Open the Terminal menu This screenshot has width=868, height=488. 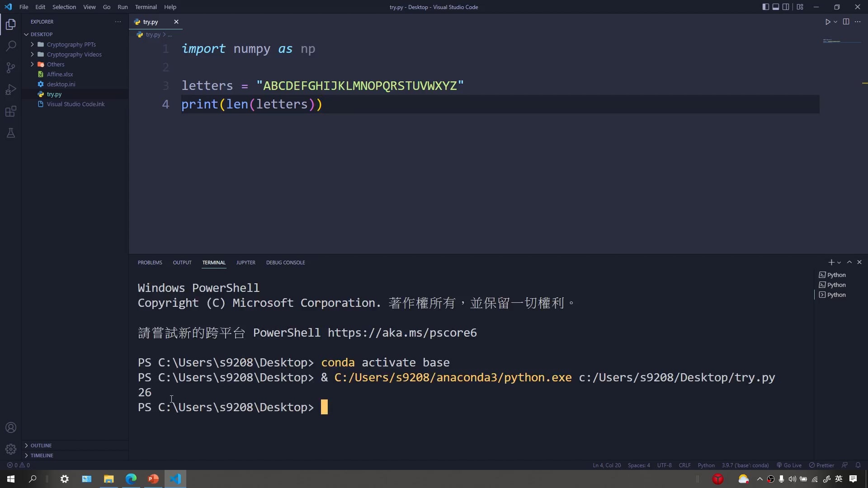point(146,7)
